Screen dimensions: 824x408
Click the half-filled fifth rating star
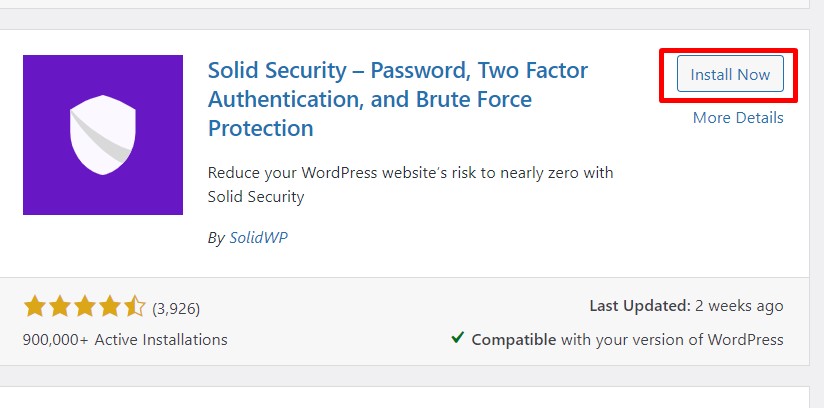pyautogui.click(x=135, y=306)
